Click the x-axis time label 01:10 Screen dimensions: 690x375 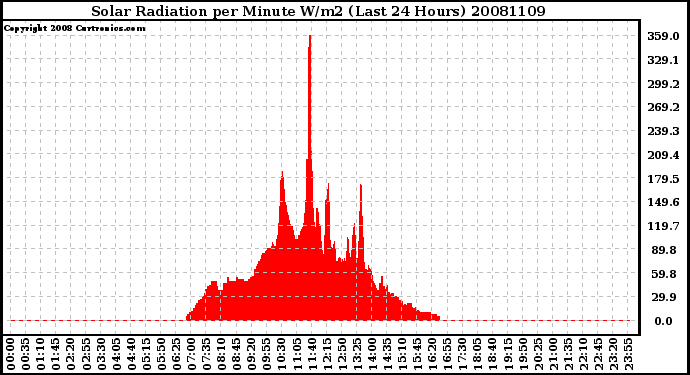tap(40, 354)
